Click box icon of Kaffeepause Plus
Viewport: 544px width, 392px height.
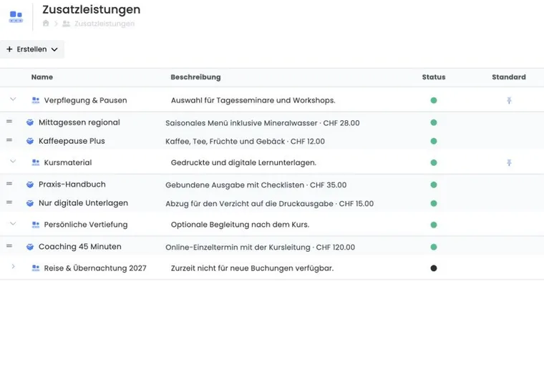30,141
